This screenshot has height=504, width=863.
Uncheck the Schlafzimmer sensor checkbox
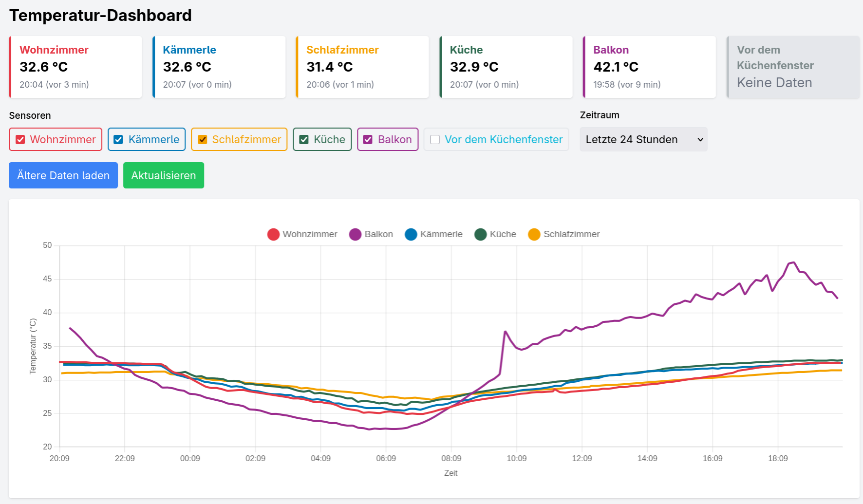[x=203, y=140]
